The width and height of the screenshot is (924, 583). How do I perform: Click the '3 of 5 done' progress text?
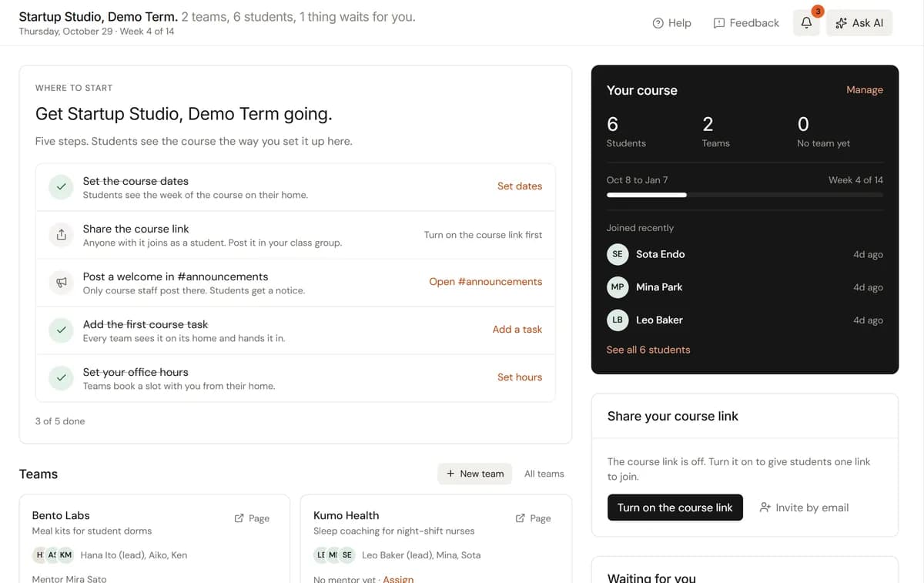[60, 421]
